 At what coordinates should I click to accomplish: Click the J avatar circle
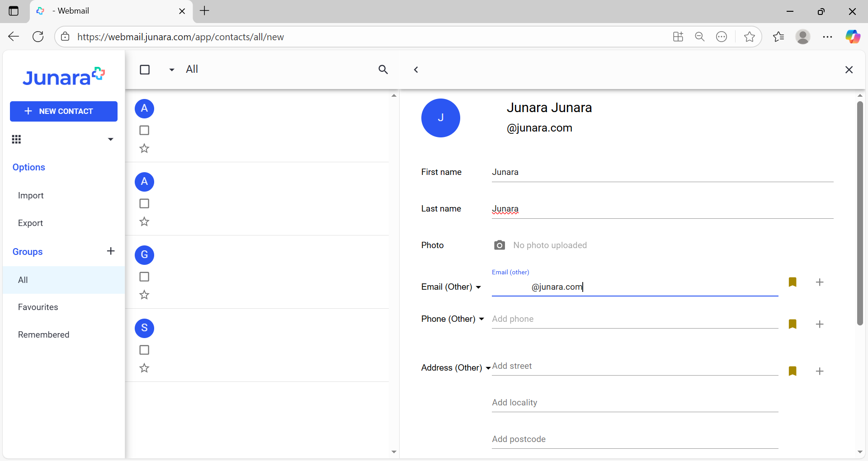pyautogui.click(x=441, y=118)
